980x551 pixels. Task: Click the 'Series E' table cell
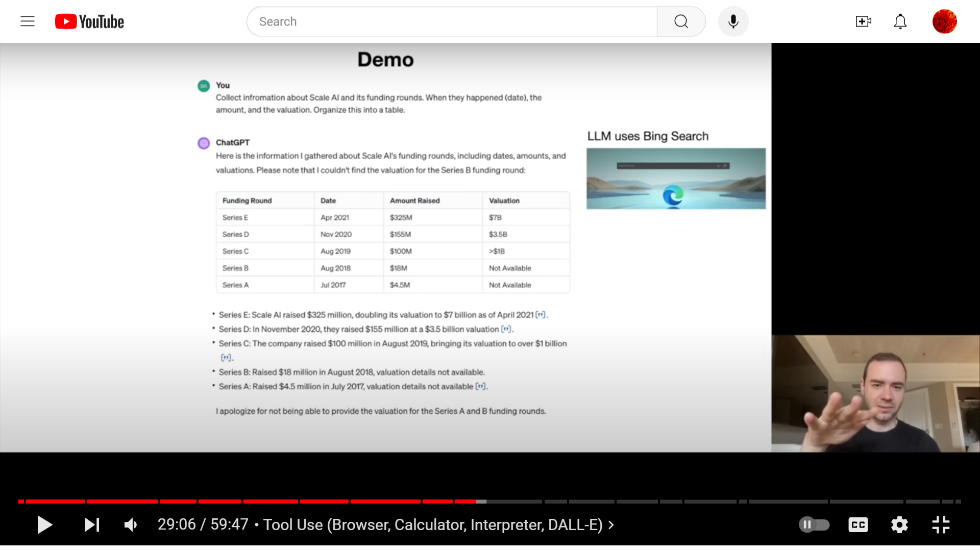(x=235, y=217)
